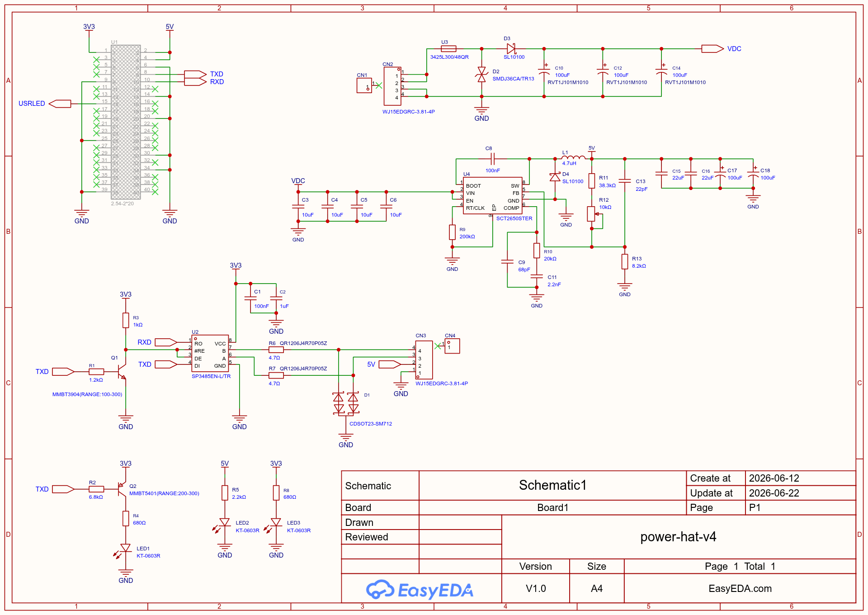Select the CN1 single-pin connector

(x=364, y=85)
